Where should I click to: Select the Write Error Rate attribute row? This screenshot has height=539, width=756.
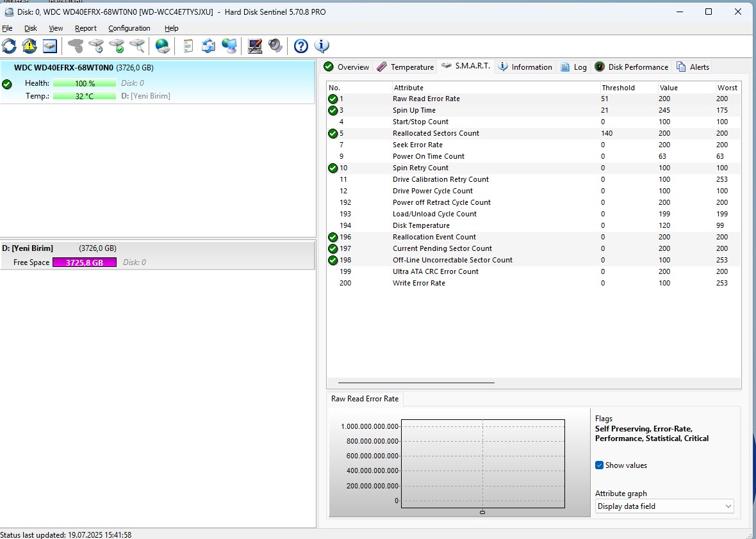(534, 283)
